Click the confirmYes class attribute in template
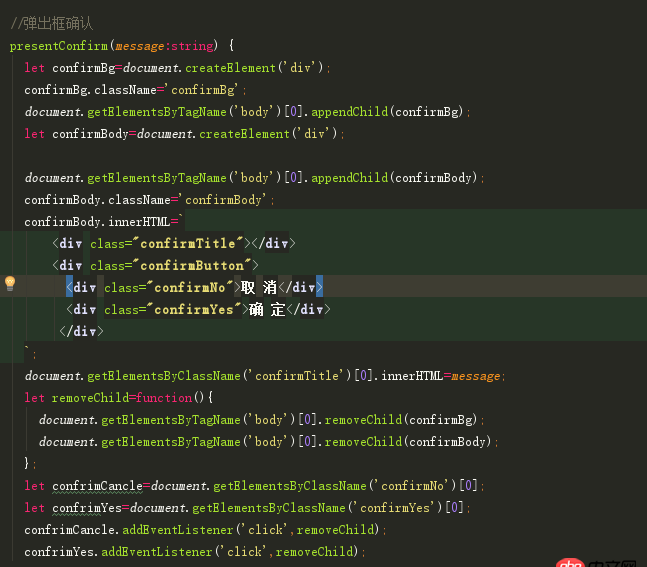Screen dimensions: 647x567 (x=172, y=309)
